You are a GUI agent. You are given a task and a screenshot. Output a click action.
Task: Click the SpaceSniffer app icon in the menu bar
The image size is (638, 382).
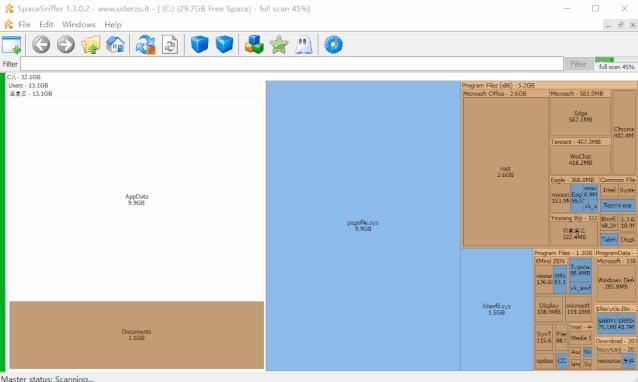(x=8, y=25)
